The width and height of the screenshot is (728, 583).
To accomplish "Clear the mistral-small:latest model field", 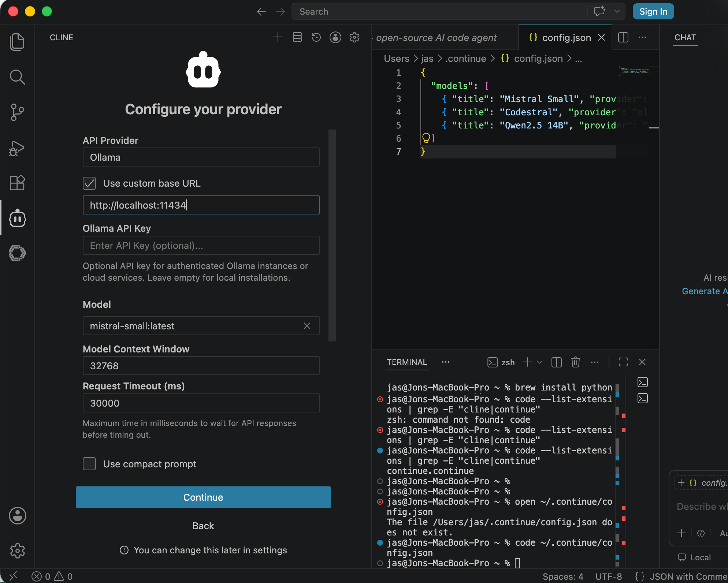I will point(307,326).
